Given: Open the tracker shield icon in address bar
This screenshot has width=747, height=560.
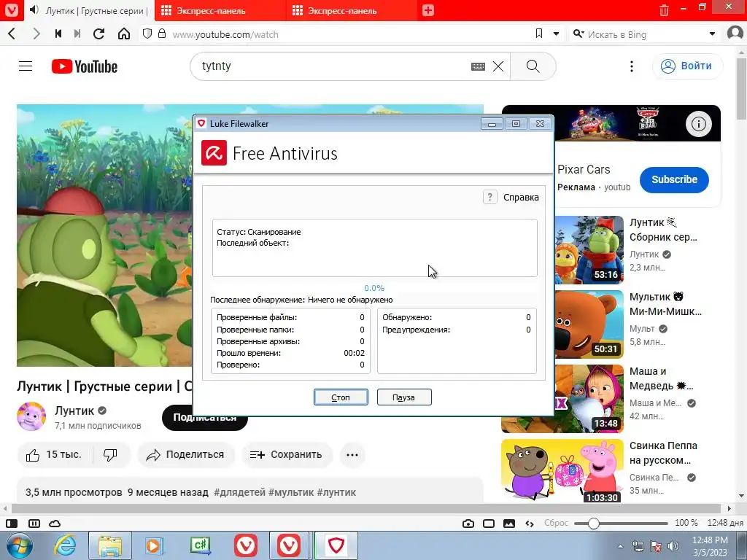Looking at the screenshot, I should pyautogui.click(x=147, y=34).
